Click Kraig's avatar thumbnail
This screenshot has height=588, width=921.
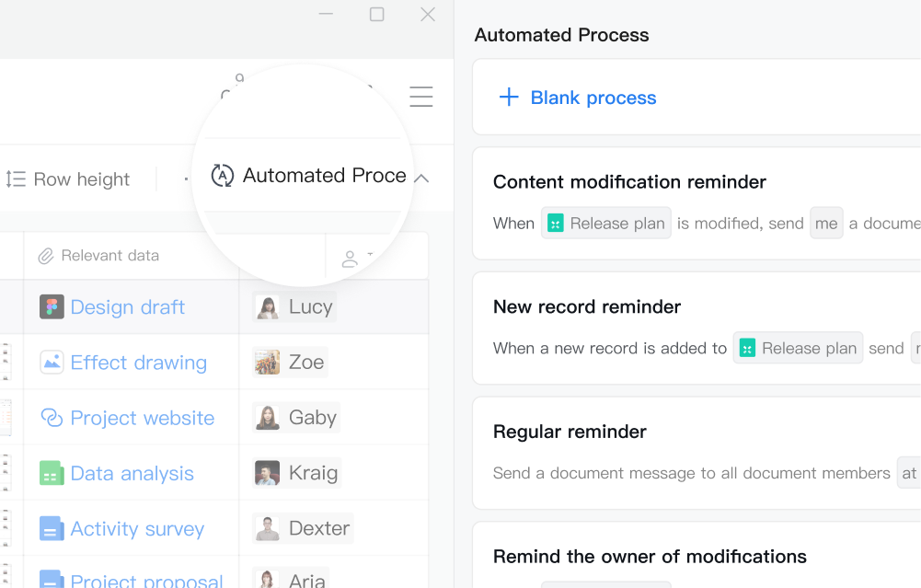(267, 473)
